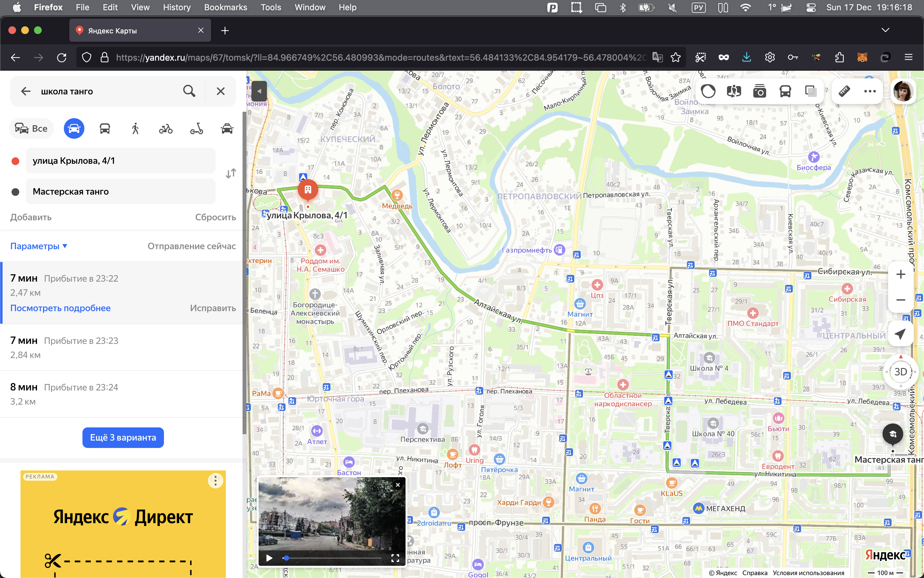Open the Tools menu
The width and height of the screenshot is (924, 578).
point(271,7)
